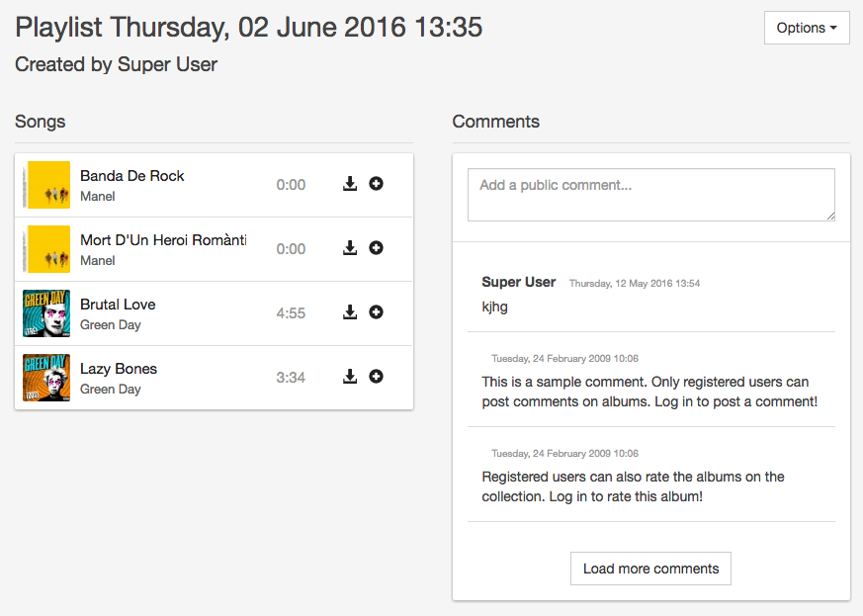Open the Lazy Bones song title
This screenshot has width=863, height=616.
coord(119,369)
